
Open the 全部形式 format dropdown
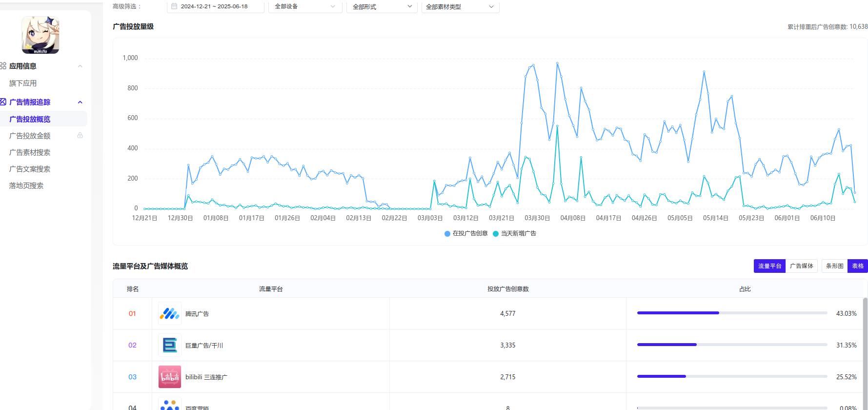tap(382, 7)
